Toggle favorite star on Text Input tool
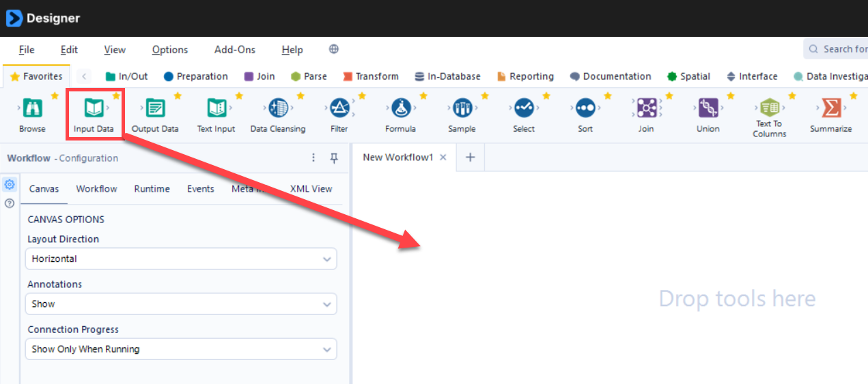Image resolution: width=868 pixels, height=384 pixels. pos(239,95)
